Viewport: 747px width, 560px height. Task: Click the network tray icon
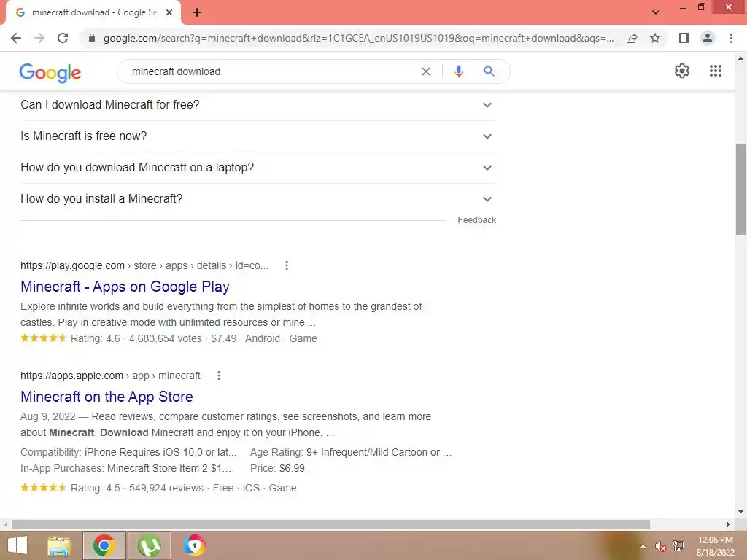click(678, 546)
